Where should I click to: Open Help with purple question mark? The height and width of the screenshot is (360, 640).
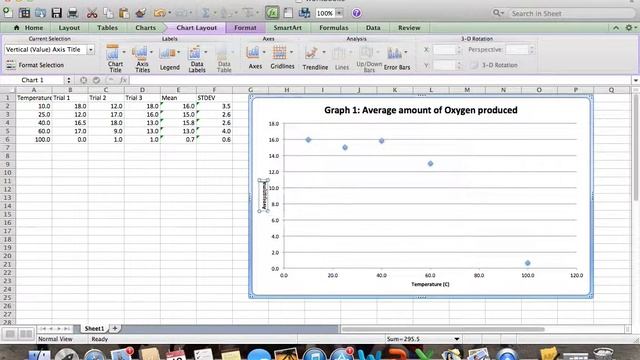[356, 13]
